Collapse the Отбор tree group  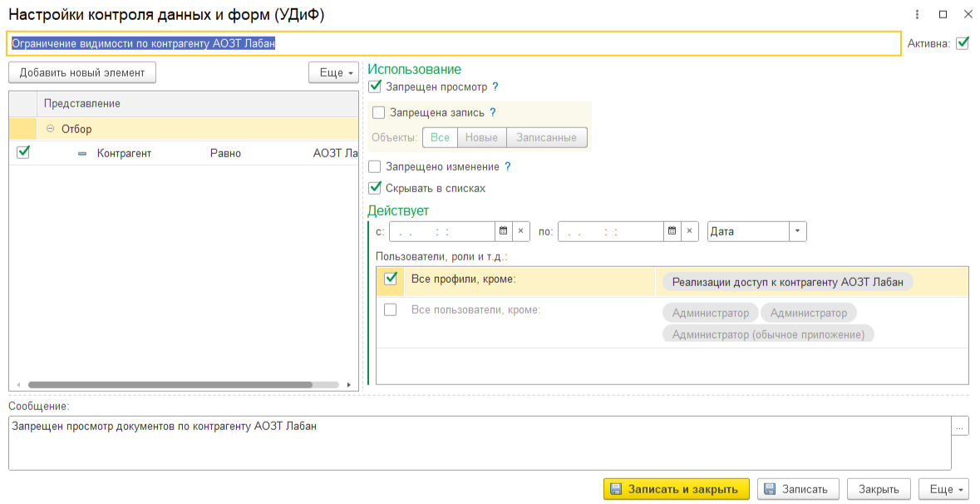[x=51, y=129]
